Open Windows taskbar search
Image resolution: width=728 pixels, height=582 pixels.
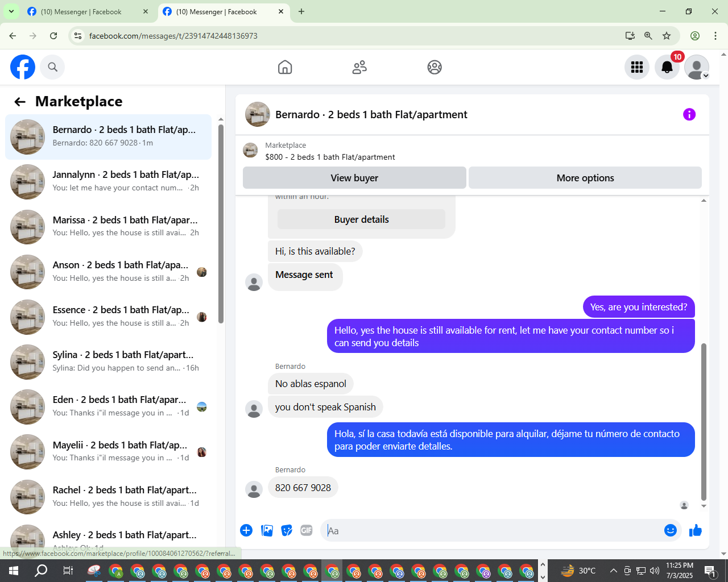pyautogui.click(x=41, y=571)
